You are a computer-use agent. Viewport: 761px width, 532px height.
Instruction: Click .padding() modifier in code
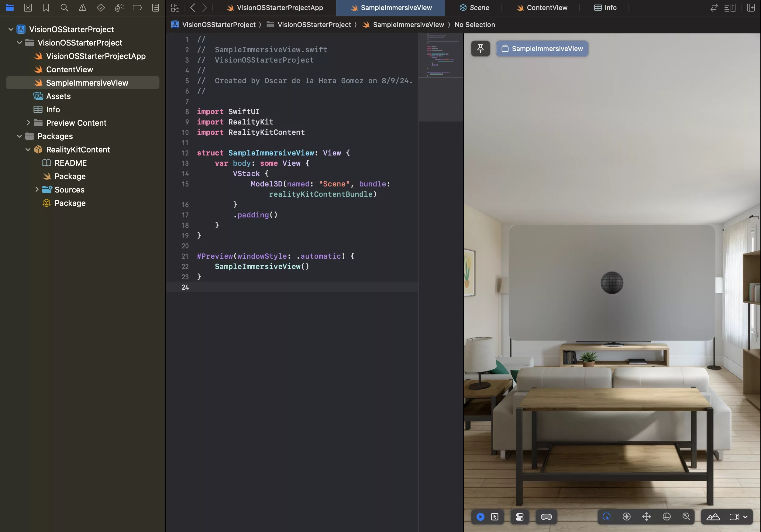click(255, 215)
